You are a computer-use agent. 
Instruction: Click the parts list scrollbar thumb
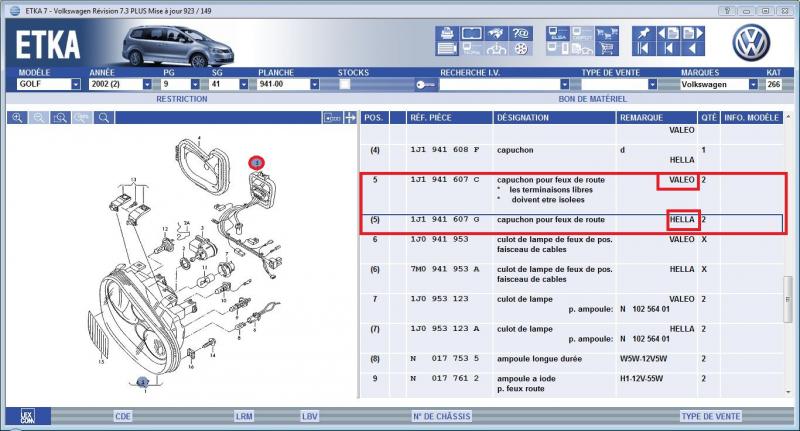788,299
